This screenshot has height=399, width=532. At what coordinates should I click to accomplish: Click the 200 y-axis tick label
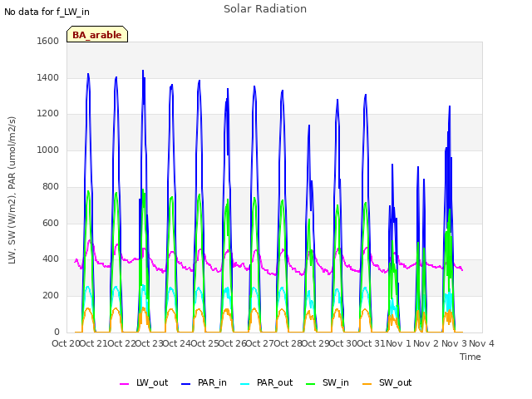point(51,296)
